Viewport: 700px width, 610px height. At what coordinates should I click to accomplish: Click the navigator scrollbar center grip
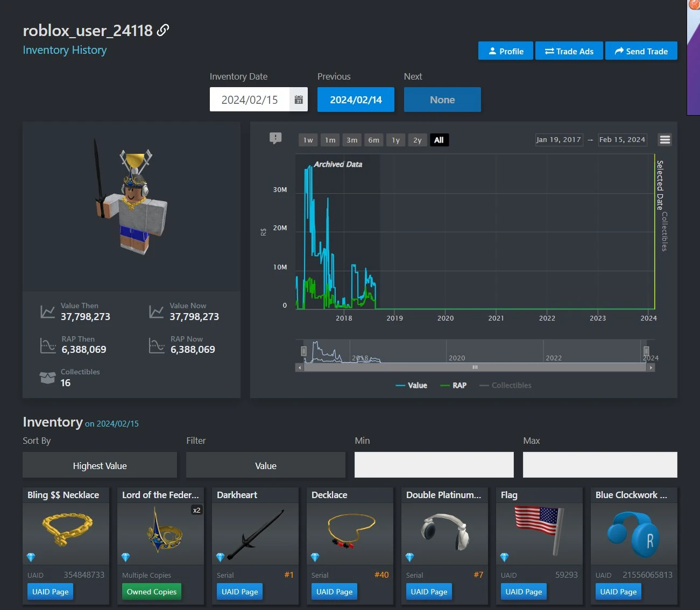[475, 367]
